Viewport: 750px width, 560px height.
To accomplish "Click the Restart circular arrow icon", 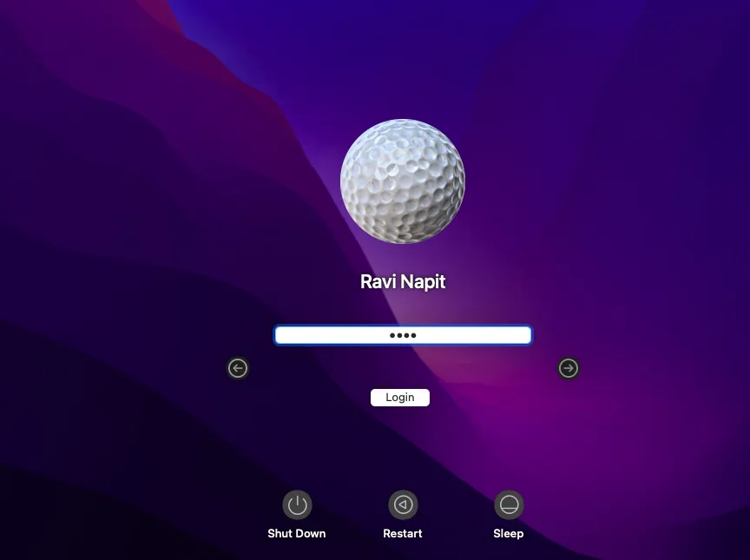I will tap(402, 504).
